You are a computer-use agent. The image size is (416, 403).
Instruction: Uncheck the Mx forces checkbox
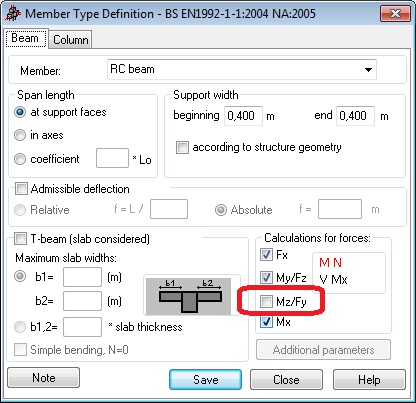coord(266,322)
